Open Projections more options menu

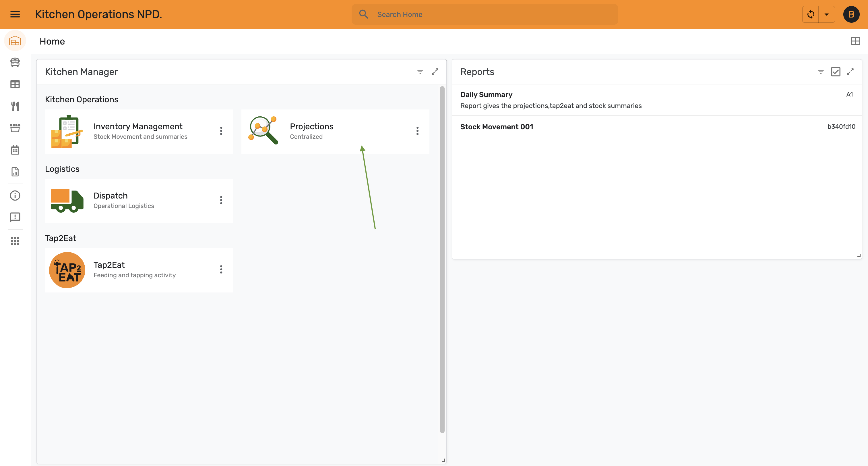click(x=417, y=131)
